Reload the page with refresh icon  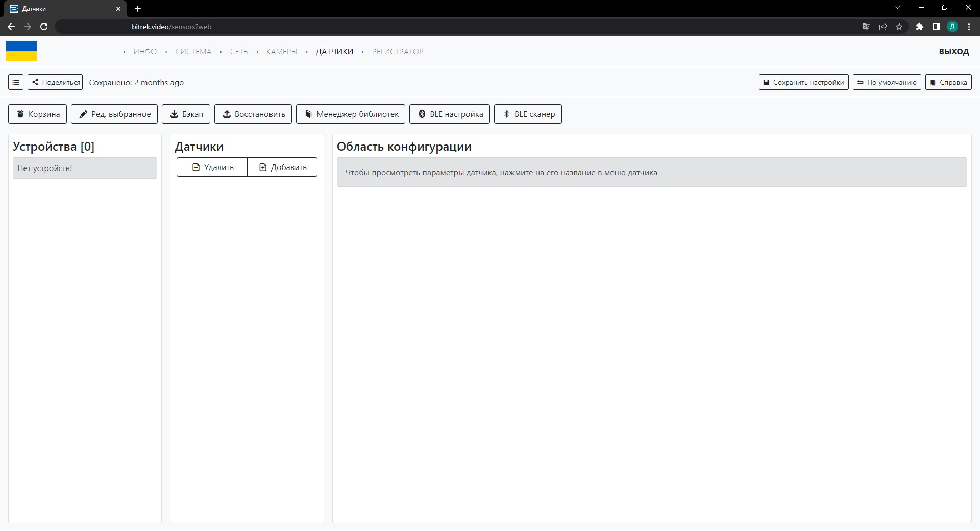(44, 27)
